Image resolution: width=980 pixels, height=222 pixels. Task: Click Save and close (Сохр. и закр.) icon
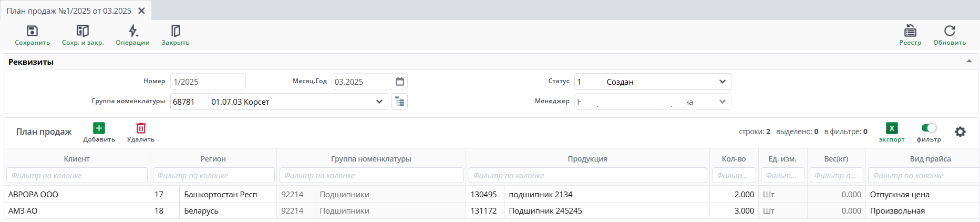(82, 31)
